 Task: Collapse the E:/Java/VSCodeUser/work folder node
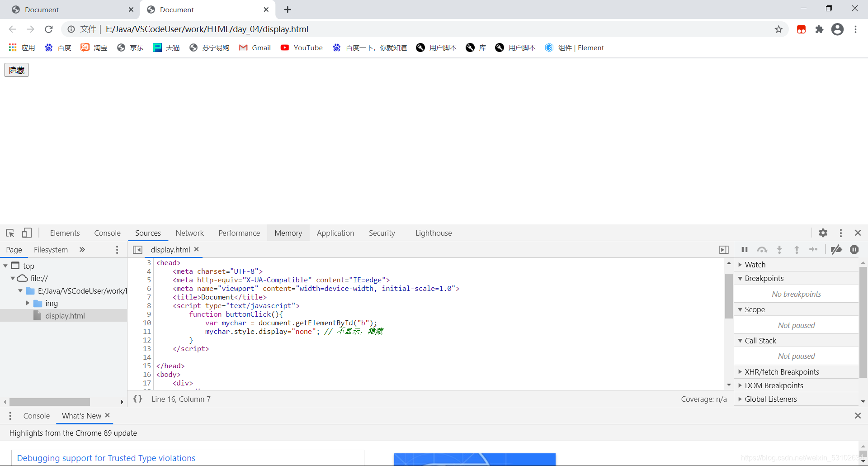coord(20,291)
